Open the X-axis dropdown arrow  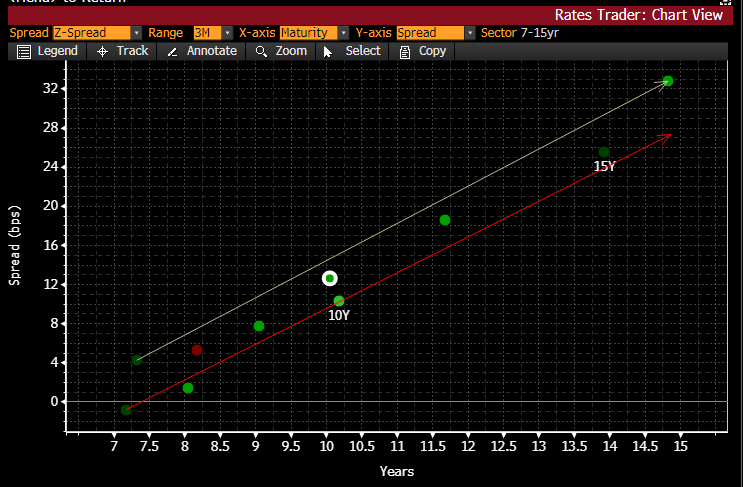coord(344,33)
